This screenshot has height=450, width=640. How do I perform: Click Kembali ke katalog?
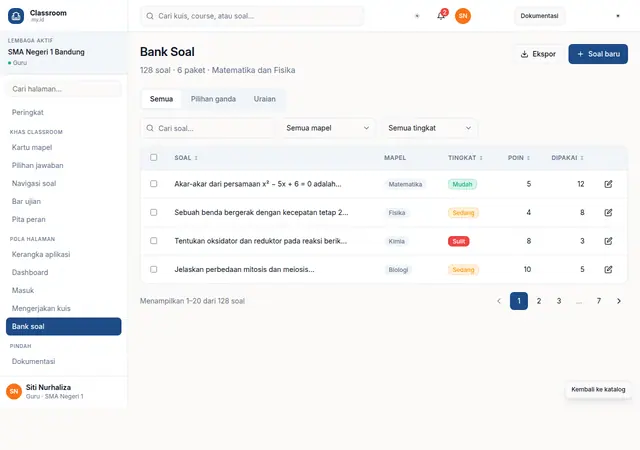click(x=598, y=390)
